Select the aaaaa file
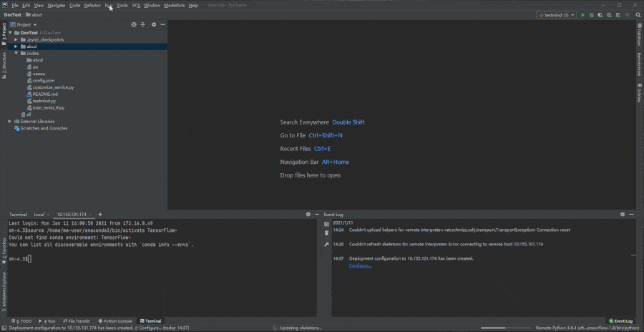Viewport: 644px width, 332px height. (x=36, y=74)
